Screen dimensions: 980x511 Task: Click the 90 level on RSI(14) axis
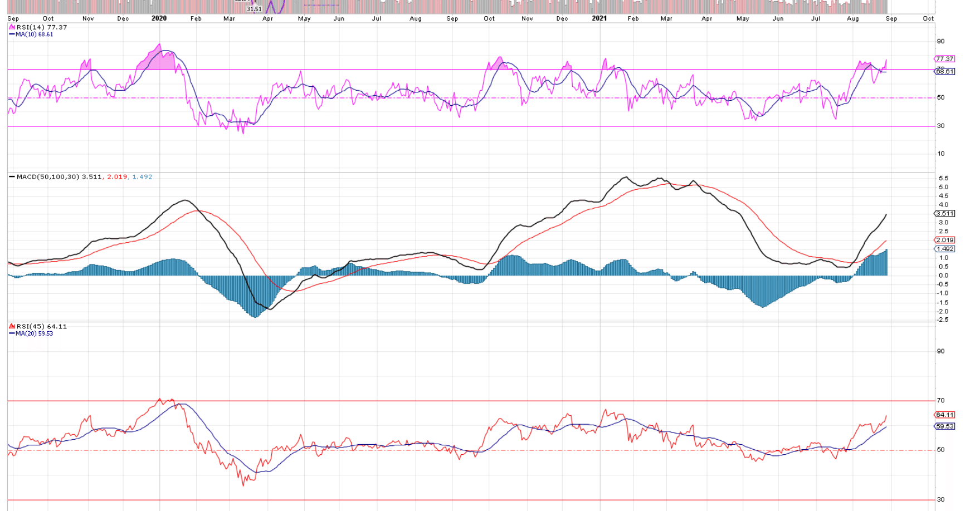click(941, 41)
